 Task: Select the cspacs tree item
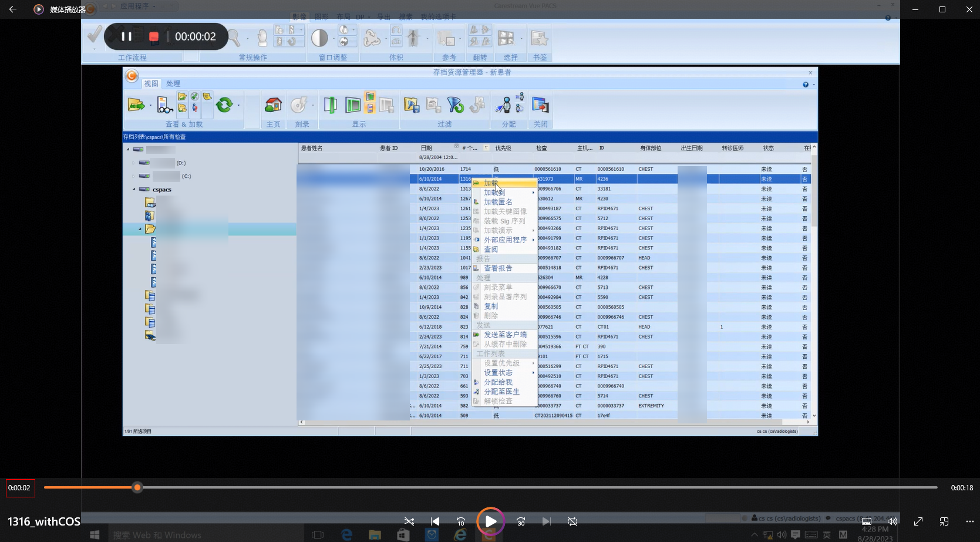tap(162, 190)
